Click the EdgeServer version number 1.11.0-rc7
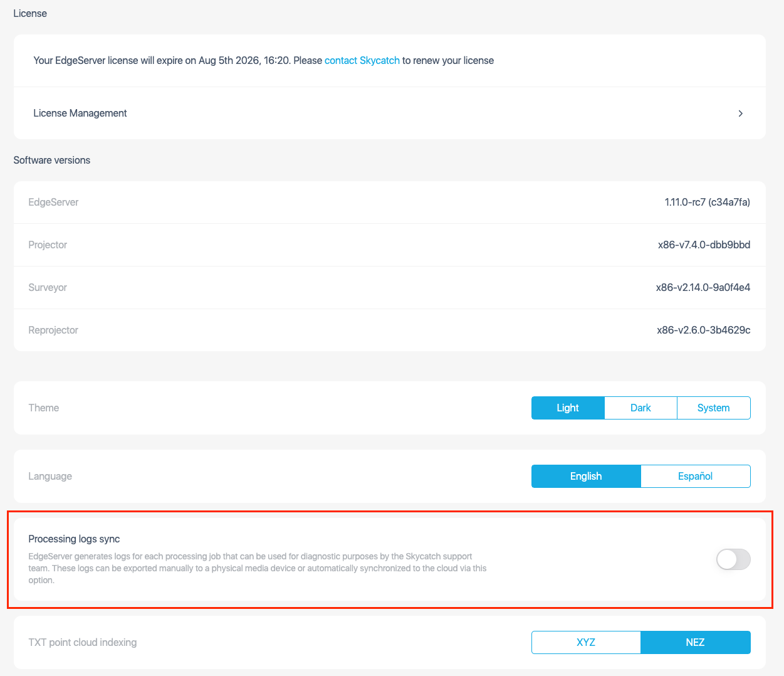Viewport: 784px width, 676px height. pyautogui.click(x=707, y=202)
